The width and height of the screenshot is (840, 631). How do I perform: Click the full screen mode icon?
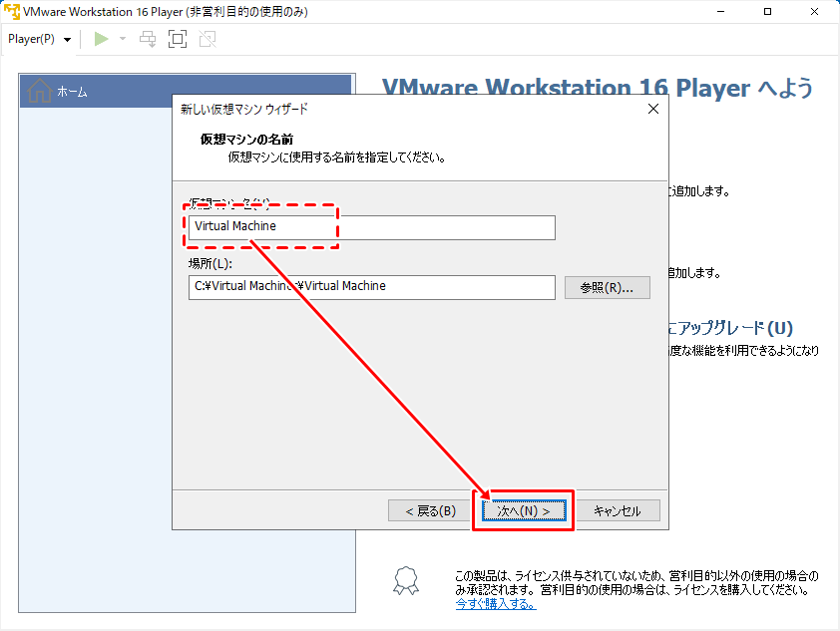tap(178, 39)
